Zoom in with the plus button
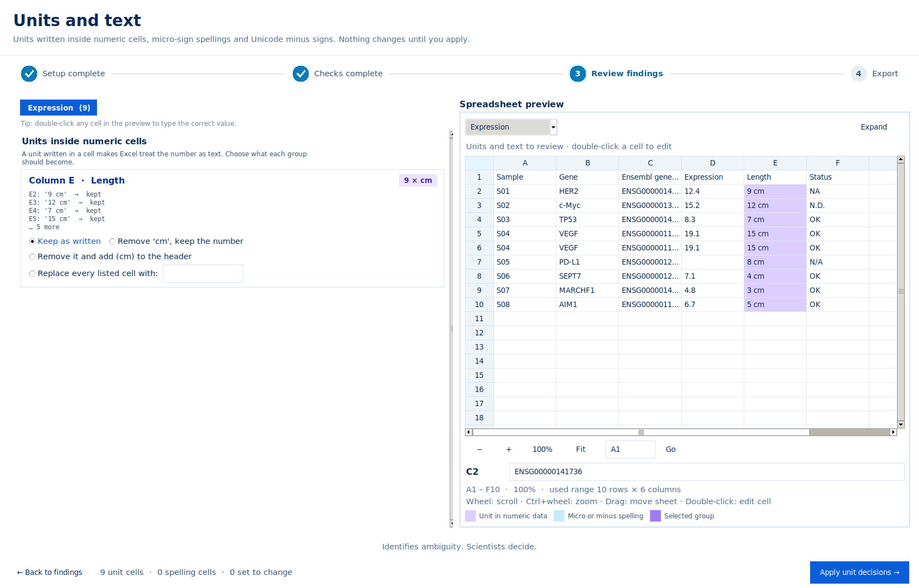Viewport: 919px width, 588px height. (x=508, y=450)
